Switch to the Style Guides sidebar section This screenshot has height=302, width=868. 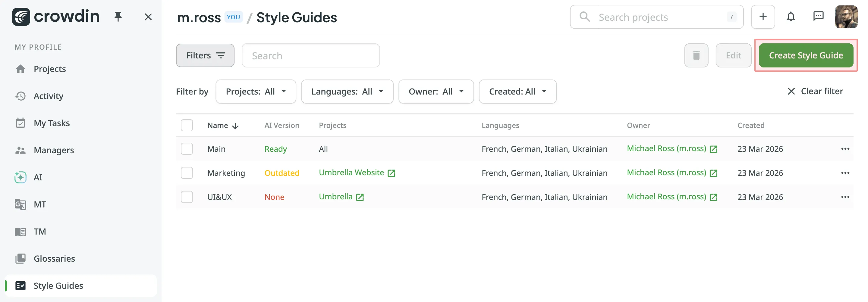pyautogui.click(x=58, y=285)
